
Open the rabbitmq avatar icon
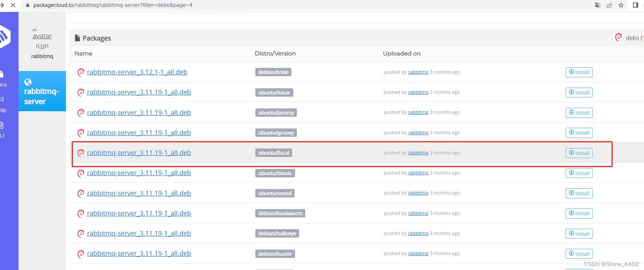click(42, 38)
